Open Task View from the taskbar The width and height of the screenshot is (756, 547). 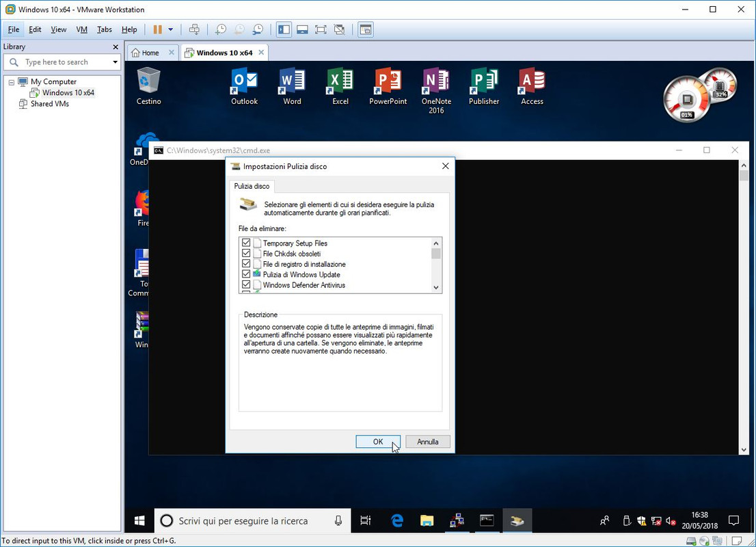366,520
